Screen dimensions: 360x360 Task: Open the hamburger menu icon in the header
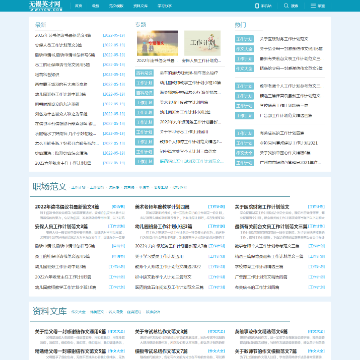click(x=313, y=6)
